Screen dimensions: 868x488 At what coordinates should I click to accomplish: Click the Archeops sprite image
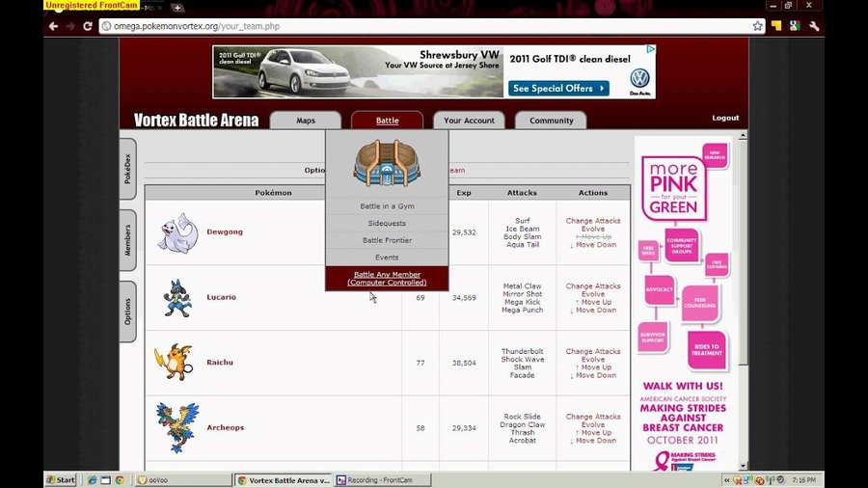coord(177,427)
